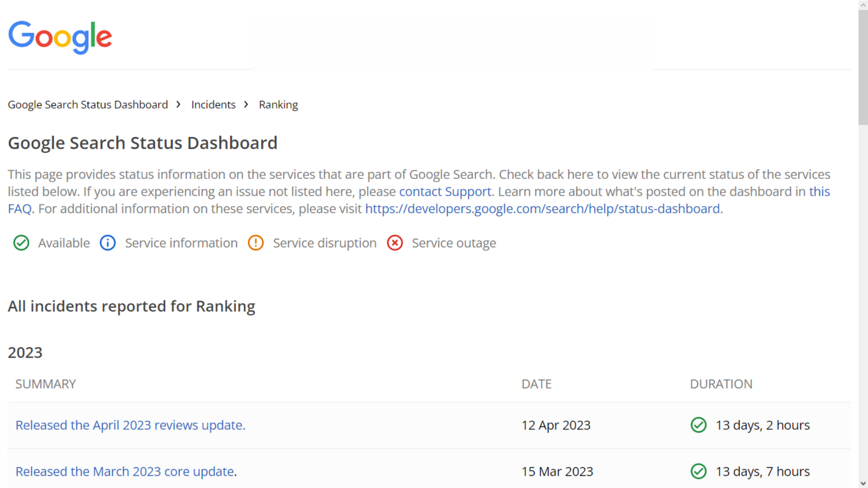Click the 'Service information' legend label
Viewport: 868px width, 488px height.
(181, 243)
